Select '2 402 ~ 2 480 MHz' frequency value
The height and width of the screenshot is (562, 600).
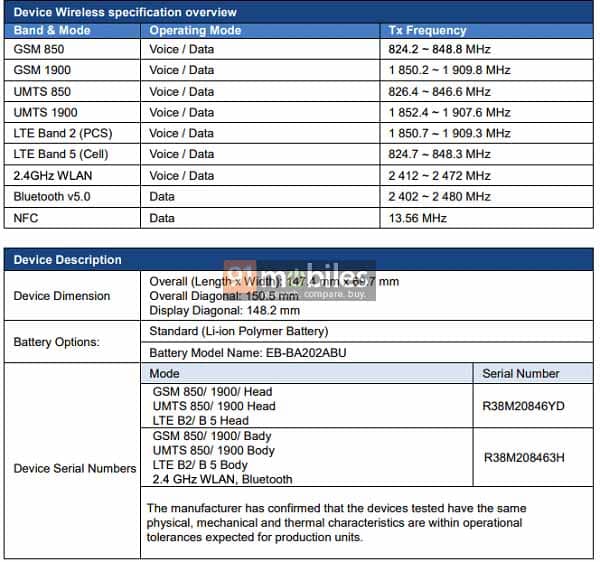pyautogui.click(x=439, y=196)
